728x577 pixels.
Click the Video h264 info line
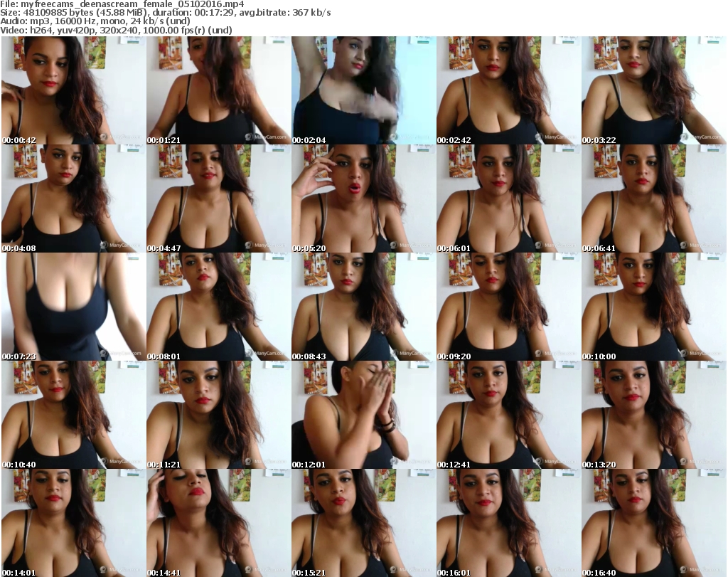tap(116, 30)
